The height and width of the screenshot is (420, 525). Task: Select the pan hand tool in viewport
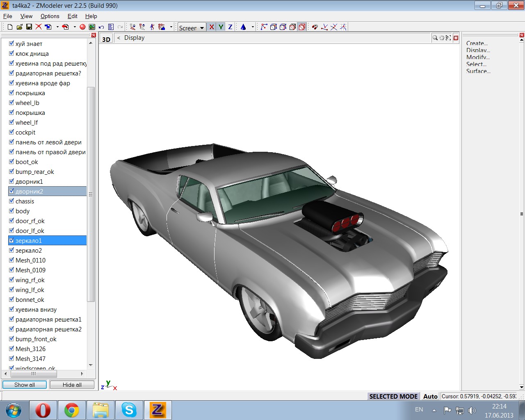(442, 38)
